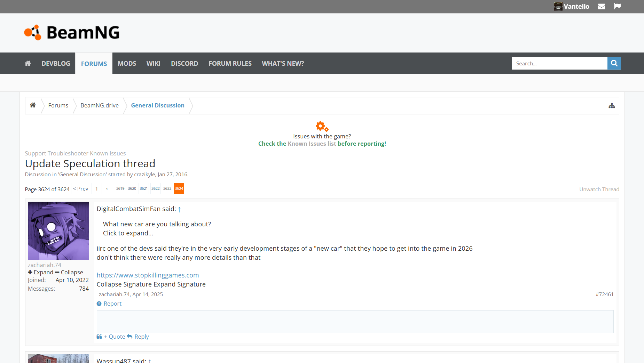Open FORUM RULES page
Image resolution: width=644 pixels, height=363 pixels.
(230, 63)
